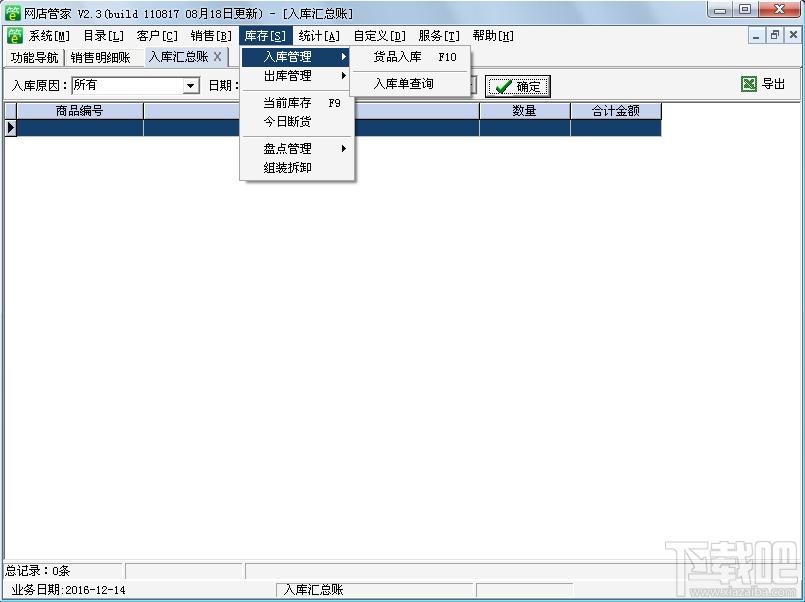Click the 商品编号 column header
This screenshot has width=805, height=602.
coord(80,110)
